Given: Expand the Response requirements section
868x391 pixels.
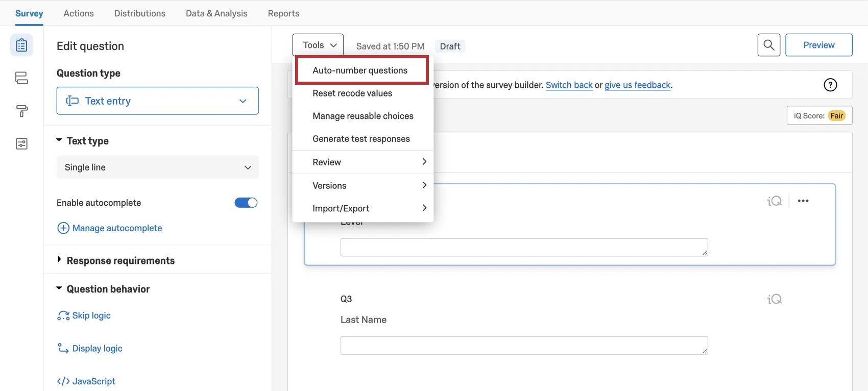Looking at the screenshot, I should (120, 261).
